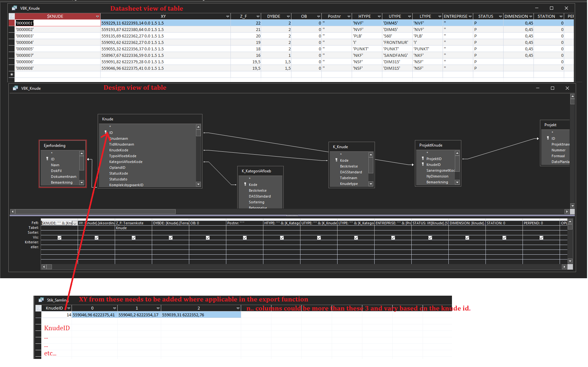This screenshot has height=367, width=588.
Task: Open the Felt dropdown on $KNUDE grid cell
Action: 75,223
